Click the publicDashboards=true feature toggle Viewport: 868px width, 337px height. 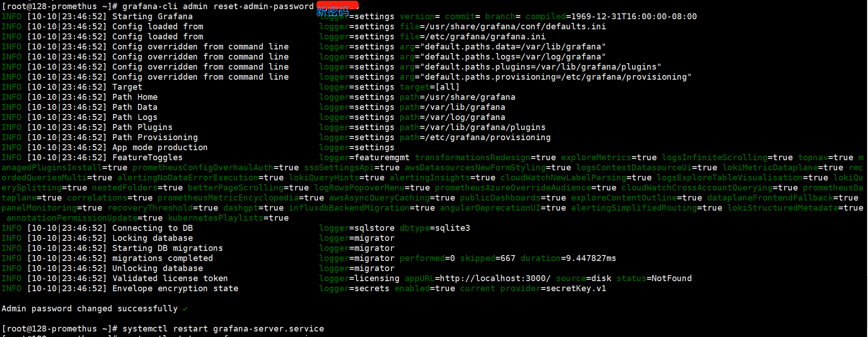coord(513,198)
